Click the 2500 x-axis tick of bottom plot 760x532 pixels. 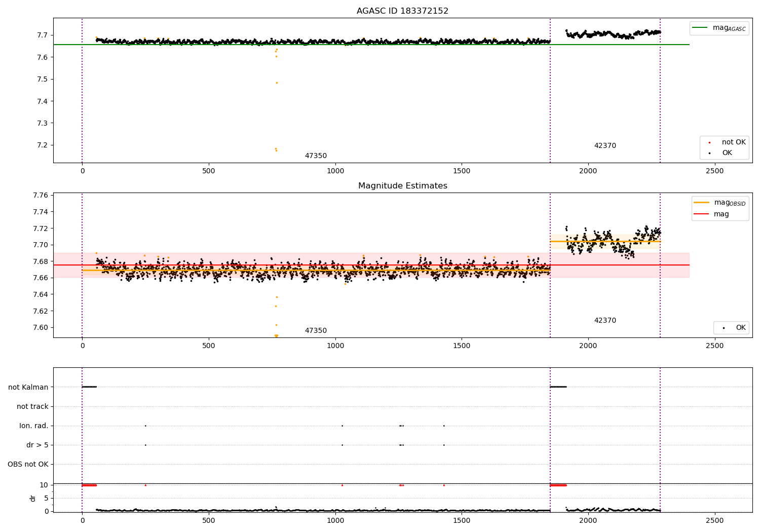pyautogui.click(x=715, y=521)
